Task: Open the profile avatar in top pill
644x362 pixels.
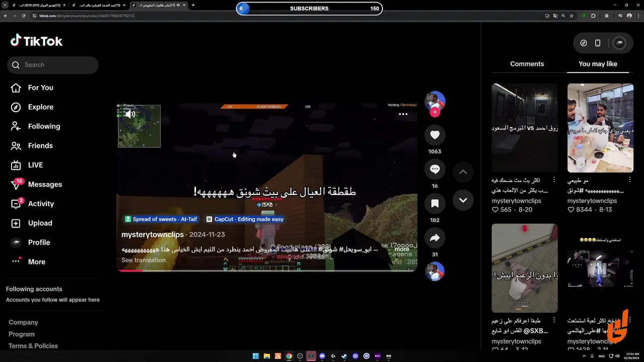Action: (619, 43)
